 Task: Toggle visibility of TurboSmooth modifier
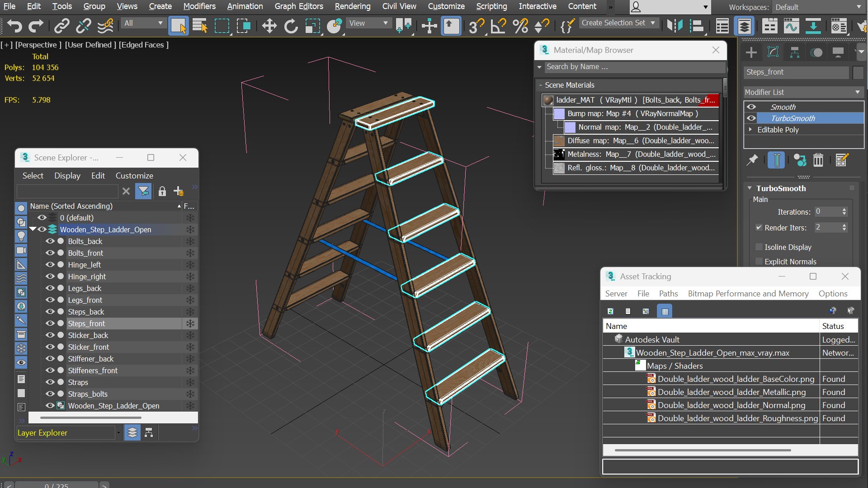(751, 118)
